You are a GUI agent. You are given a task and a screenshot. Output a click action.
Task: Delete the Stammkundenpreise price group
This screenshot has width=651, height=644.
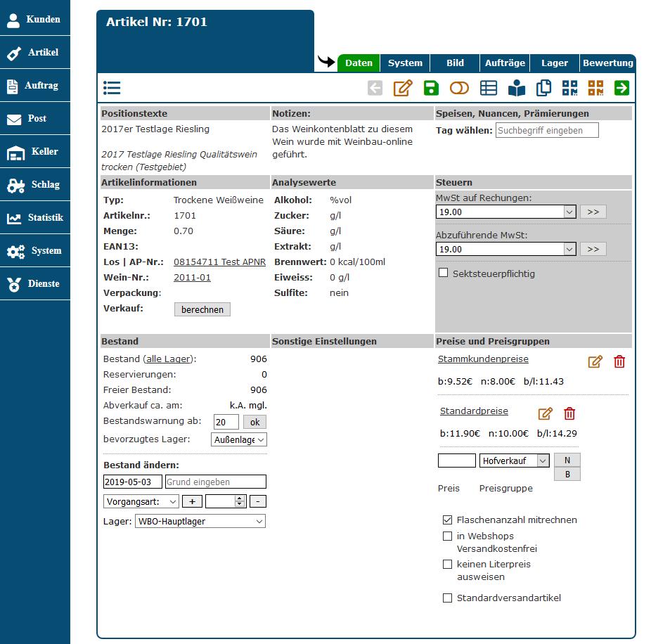(619, 362)
